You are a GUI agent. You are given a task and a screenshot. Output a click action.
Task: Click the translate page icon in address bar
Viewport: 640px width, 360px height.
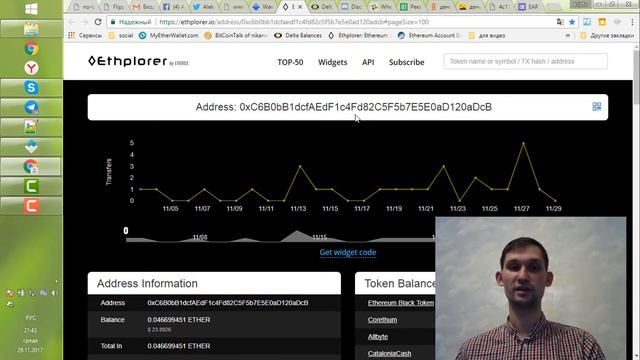[560, 22]
